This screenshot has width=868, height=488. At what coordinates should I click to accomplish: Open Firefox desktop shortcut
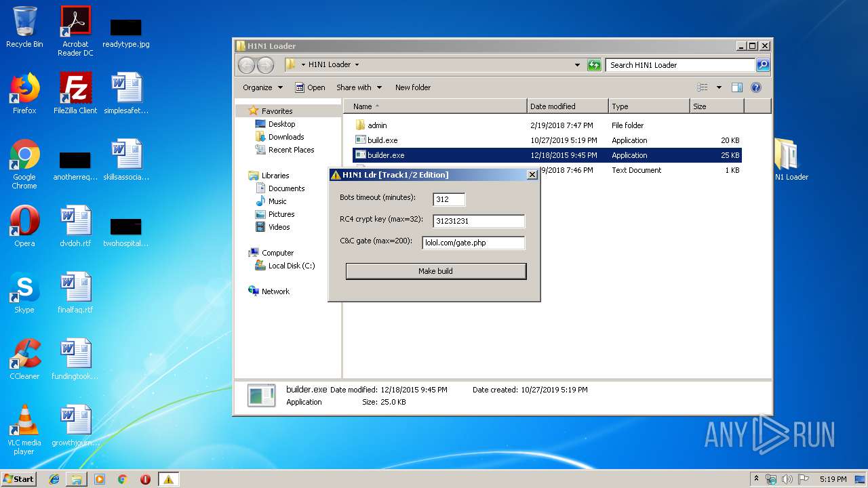(24, 94)
